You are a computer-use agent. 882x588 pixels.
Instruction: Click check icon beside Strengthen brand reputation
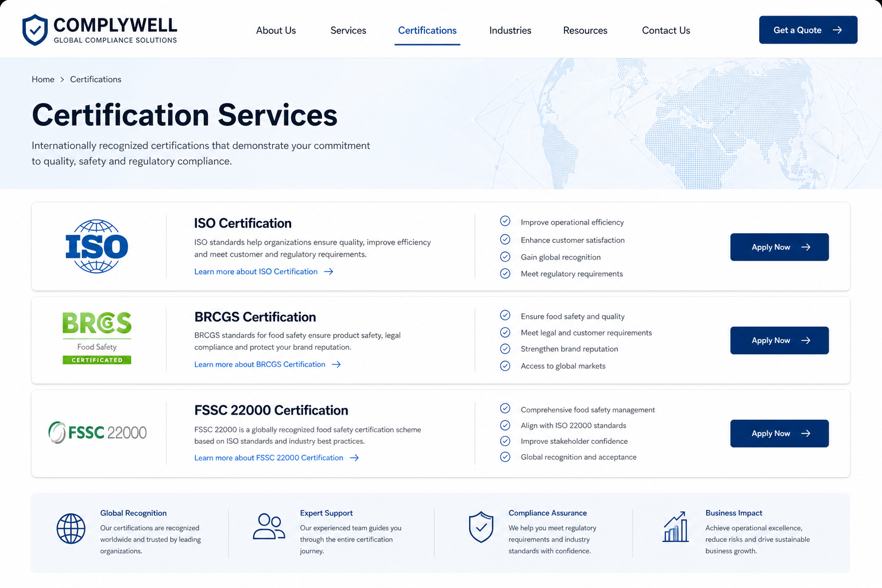click(505, 349)
